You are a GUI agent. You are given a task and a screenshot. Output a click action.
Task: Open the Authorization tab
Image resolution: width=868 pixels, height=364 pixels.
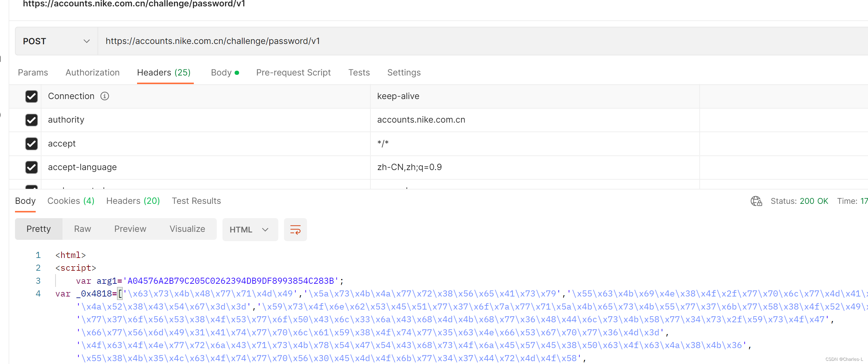pyautogui.click(x=92, y=72)
